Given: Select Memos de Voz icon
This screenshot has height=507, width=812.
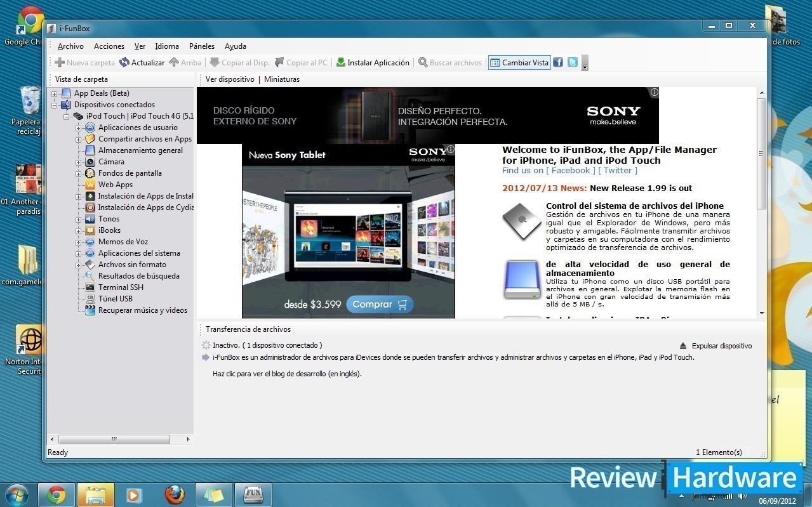Looking at the screenshot, I should tap(90, 242).
